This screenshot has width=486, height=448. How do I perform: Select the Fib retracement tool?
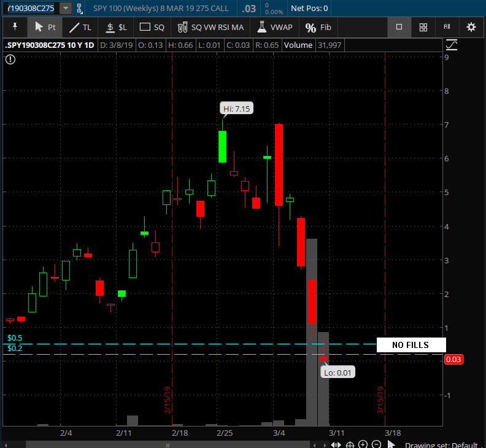(318, 27)
